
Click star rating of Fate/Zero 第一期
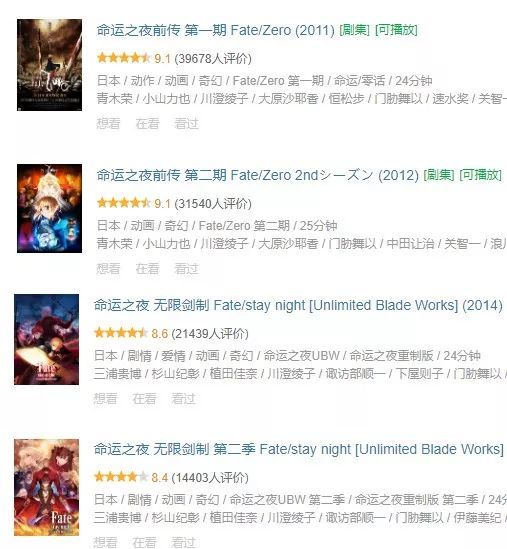[x=124, y=58]
